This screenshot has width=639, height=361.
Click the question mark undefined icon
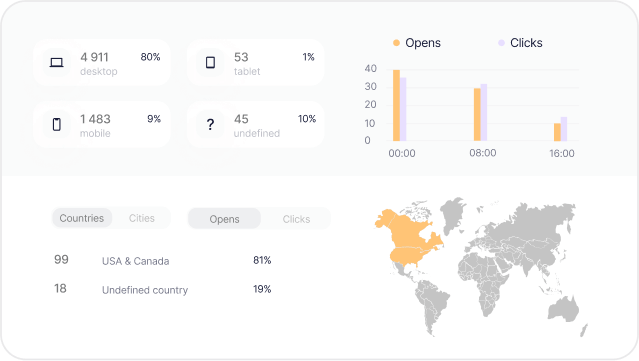click(x=210, y=124)
